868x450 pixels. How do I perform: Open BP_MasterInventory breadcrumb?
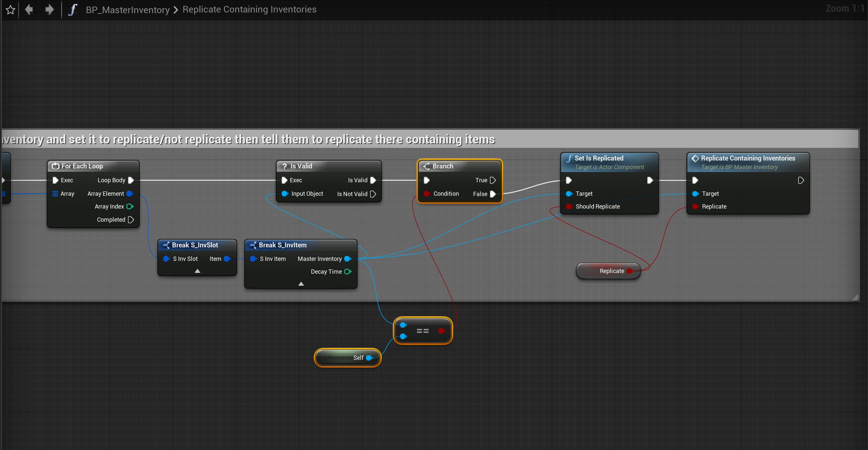[127, 10]
